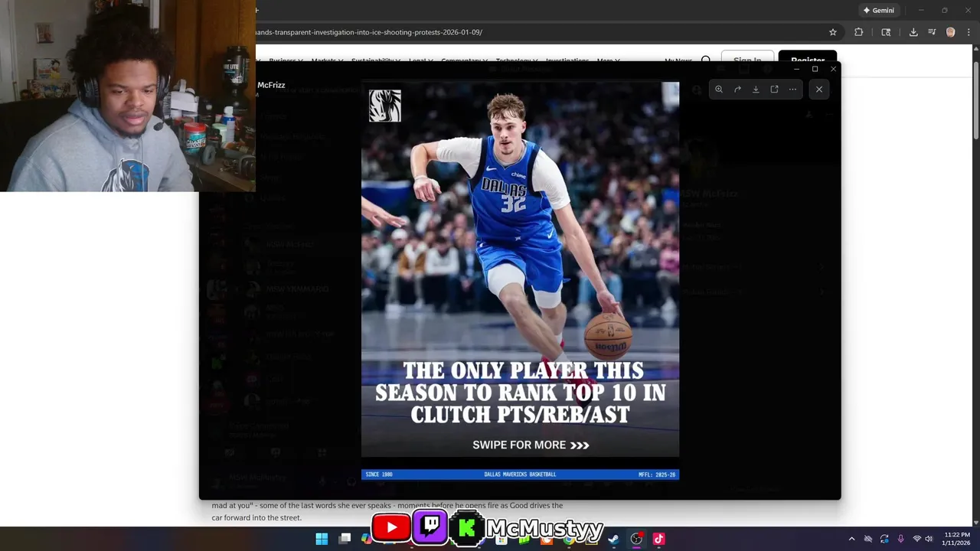Open My News link on the website
The width and height of the screenshot is (980, 551).
(678, 60)
